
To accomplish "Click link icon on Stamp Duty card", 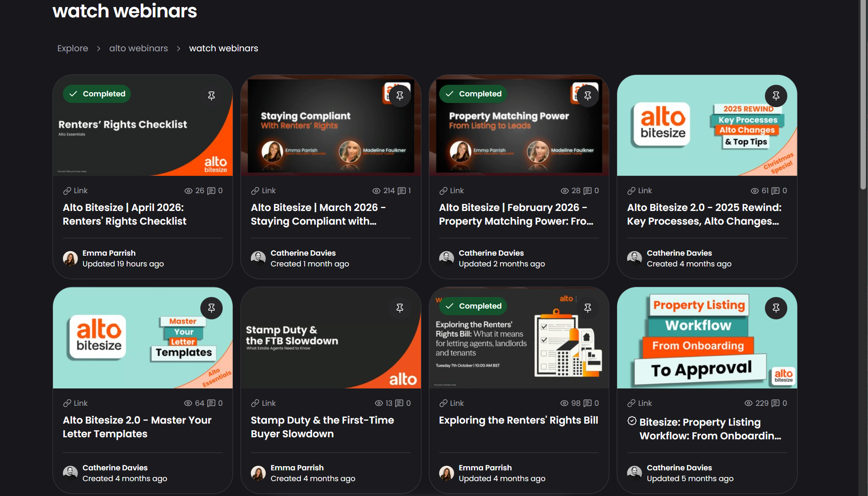I will [x=255, y=403].
